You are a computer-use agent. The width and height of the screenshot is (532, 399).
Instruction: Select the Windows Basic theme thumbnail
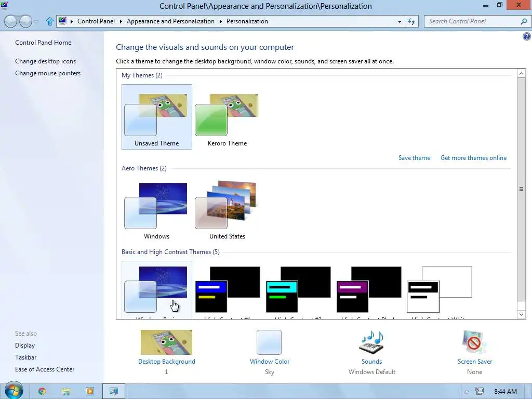point(157,290)
